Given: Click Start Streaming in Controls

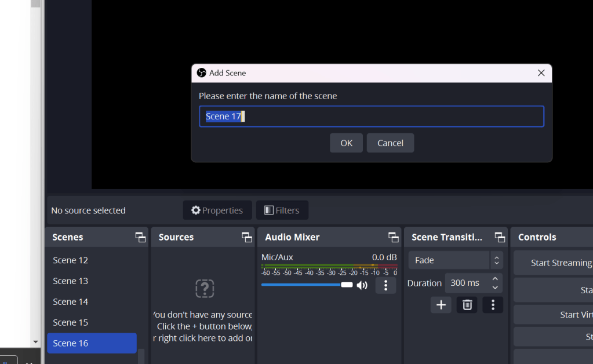Looking at the screenshot, I should 553,263.
